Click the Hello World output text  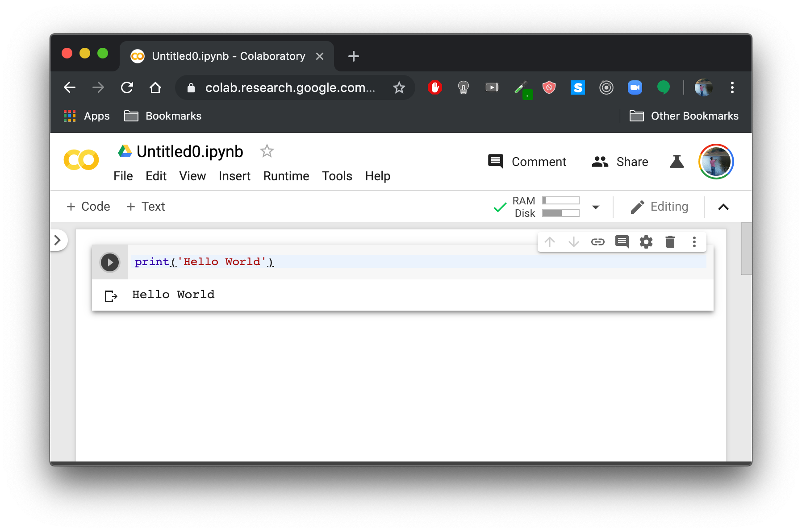pos(173,295)
